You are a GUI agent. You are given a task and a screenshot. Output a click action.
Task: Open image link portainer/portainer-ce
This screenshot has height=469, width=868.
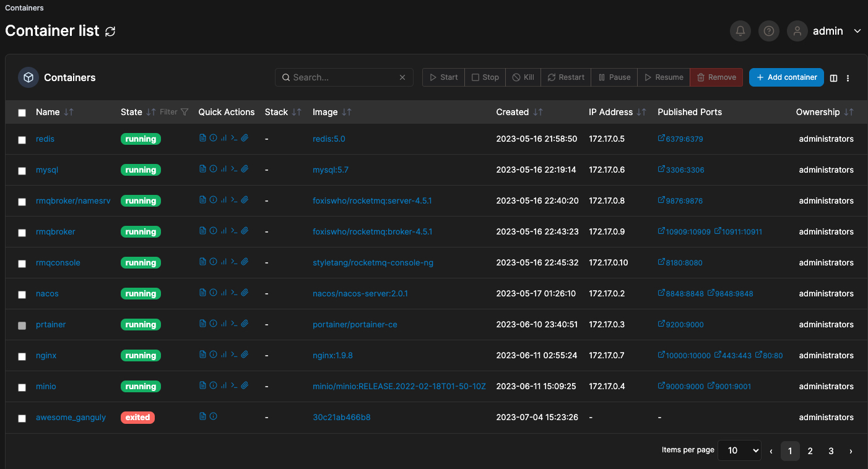click(355, 324)
